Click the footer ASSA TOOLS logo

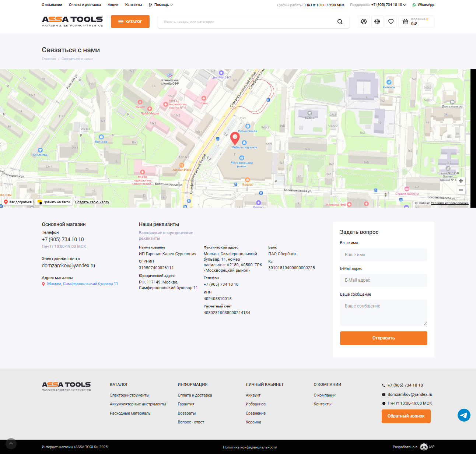pos(66,386)
